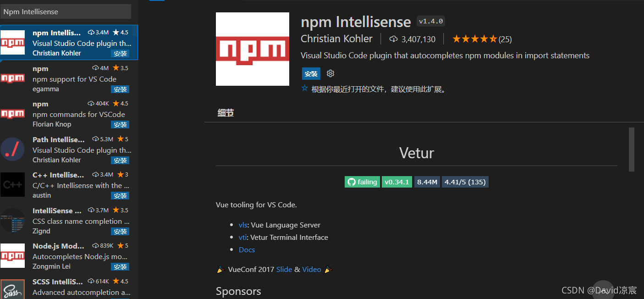Select 'Advanced autocompletion a...' SCSS entry

[82, 292]
